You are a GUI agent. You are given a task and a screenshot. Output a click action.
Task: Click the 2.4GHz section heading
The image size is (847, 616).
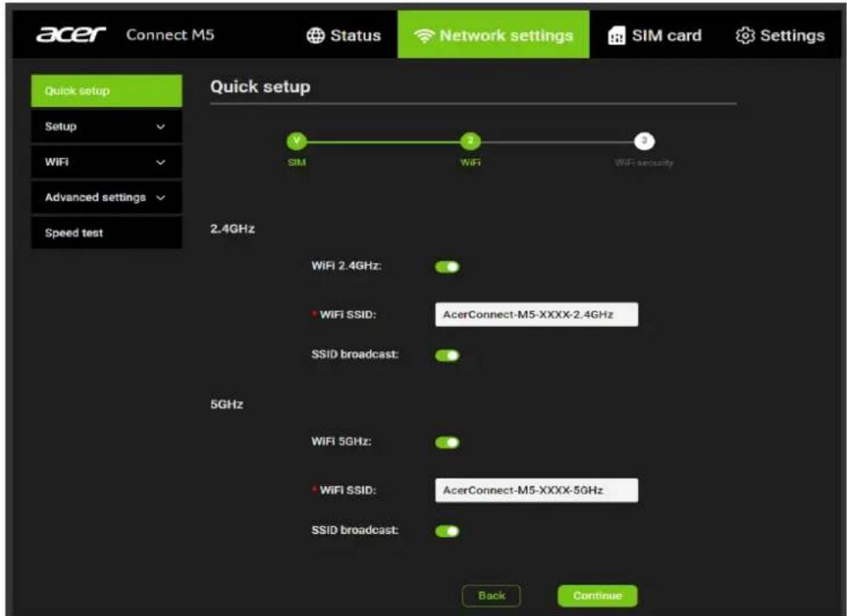(x=233, y=229)
